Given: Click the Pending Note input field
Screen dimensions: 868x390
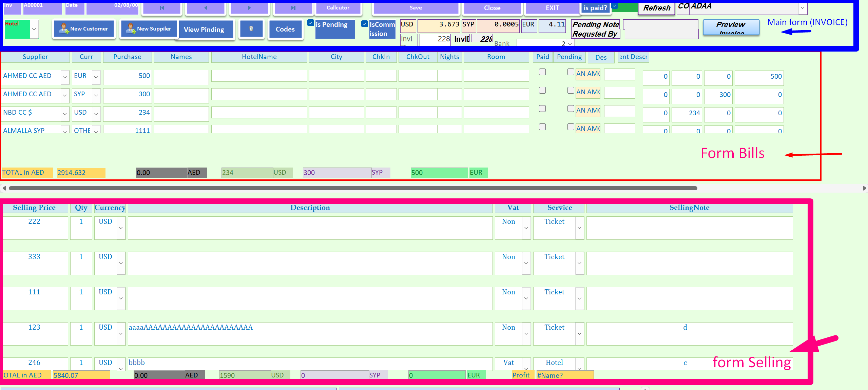Looking at the screenshot, I should pos(660,24).
